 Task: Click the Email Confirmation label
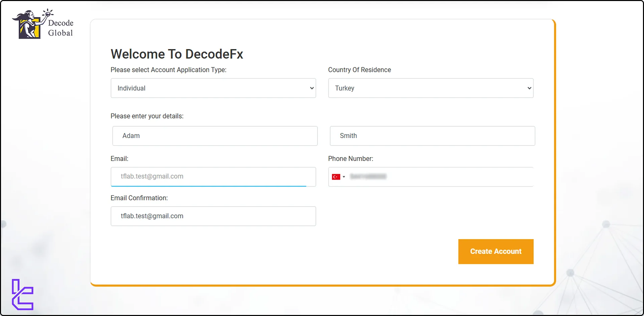tap(139, 198)
